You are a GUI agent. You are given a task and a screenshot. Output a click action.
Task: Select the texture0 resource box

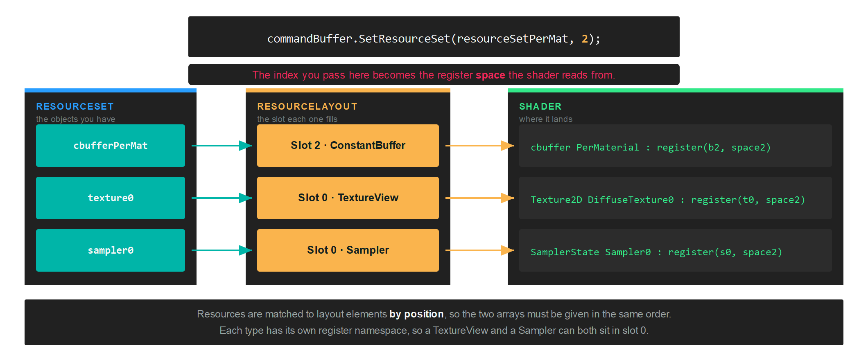click(x=111, y=198)
